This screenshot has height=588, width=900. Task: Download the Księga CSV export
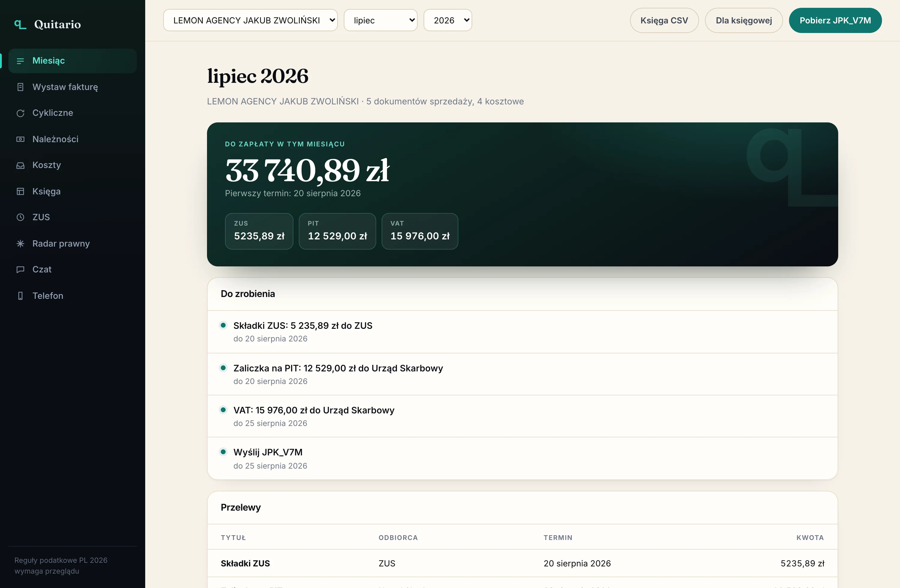point(664,20)
